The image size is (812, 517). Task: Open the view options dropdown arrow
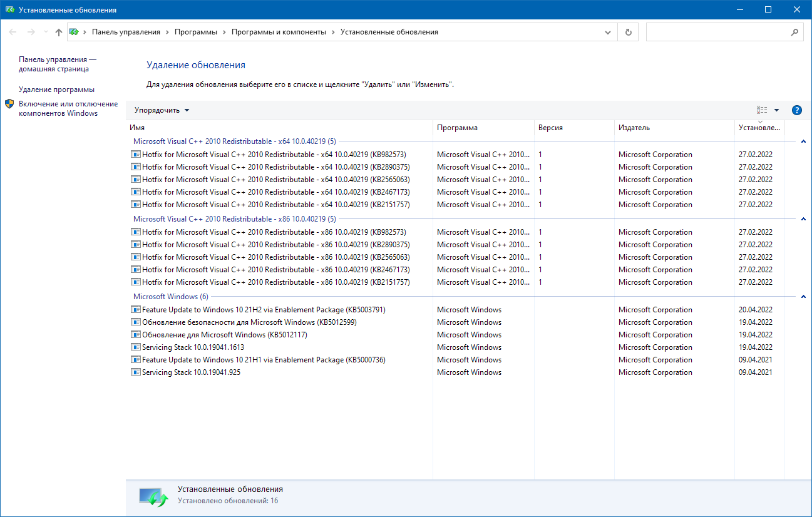coord(777,110)
